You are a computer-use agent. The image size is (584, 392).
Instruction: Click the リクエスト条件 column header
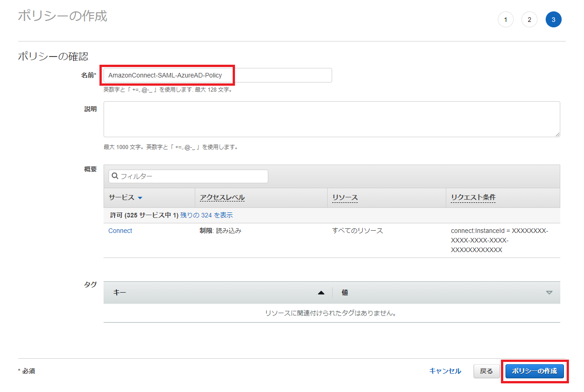pyautogui.click(x=473, y=197)
